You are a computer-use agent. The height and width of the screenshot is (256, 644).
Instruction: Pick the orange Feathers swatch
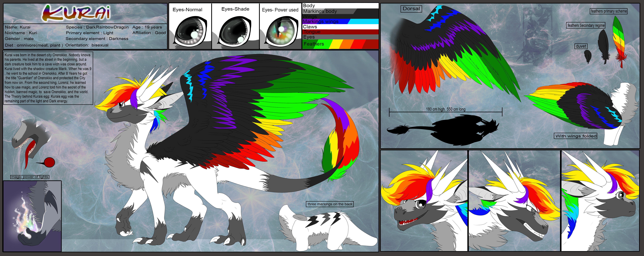point(346,44)
